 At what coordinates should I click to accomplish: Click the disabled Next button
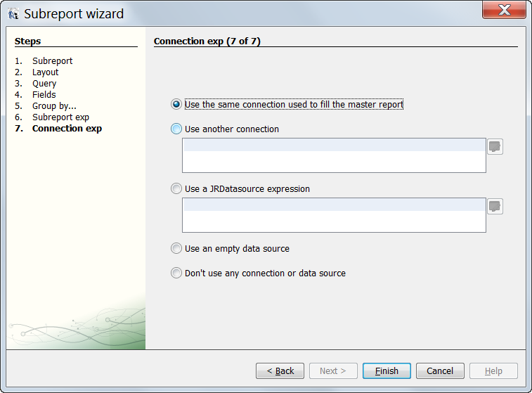click(333, 371)
